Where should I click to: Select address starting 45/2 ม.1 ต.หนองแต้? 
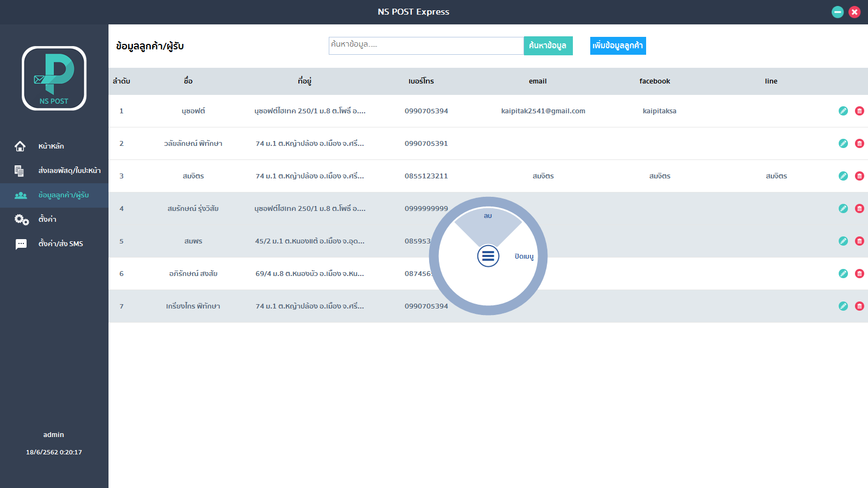tap(310, 241)
